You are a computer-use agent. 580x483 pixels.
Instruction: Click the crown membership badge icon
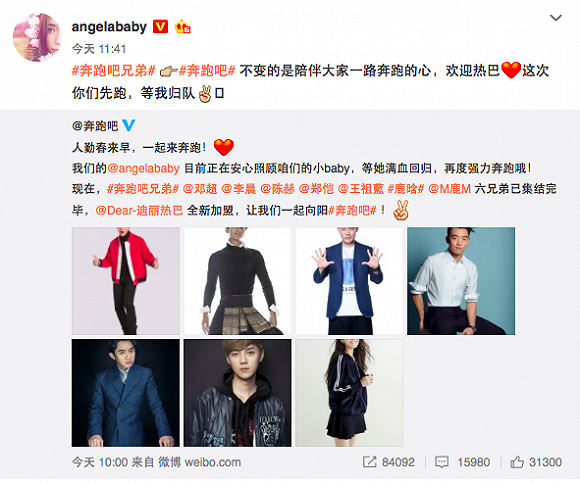(182, 26)
